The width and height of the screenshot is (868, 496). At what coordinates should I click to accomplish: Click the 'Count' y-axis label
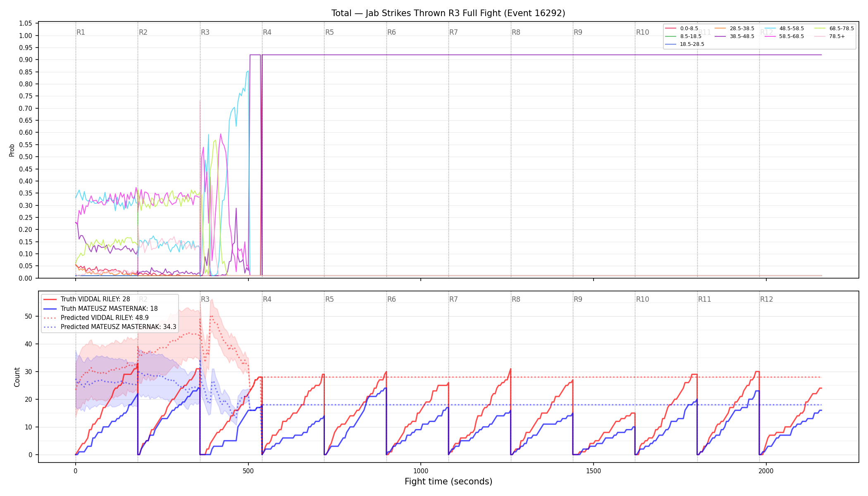[17, 377]
